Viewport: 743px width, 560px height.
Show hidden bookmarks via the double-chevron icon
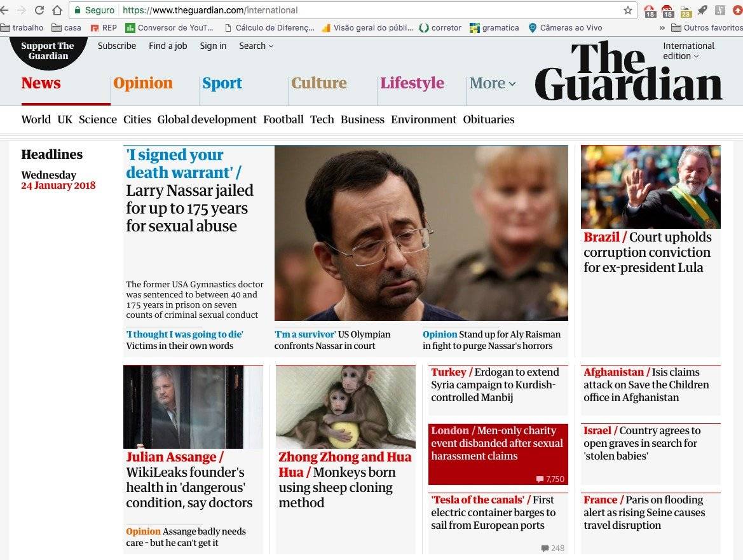(x=662, y=28)
